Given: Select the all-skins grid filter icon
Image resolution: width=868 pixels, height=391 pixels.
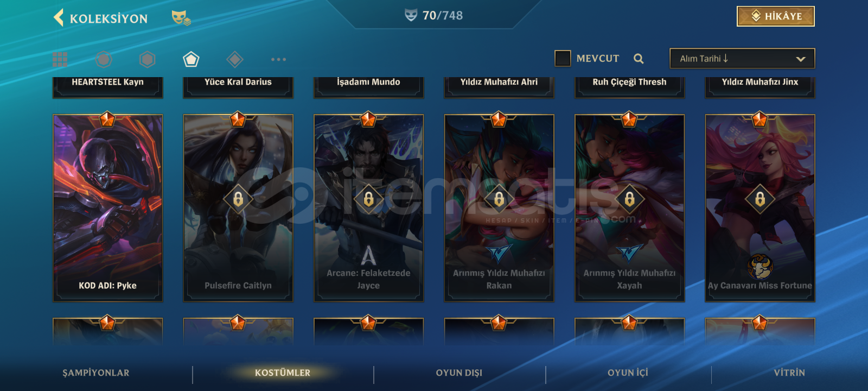Looking at the screenshot, I should 60,59.
